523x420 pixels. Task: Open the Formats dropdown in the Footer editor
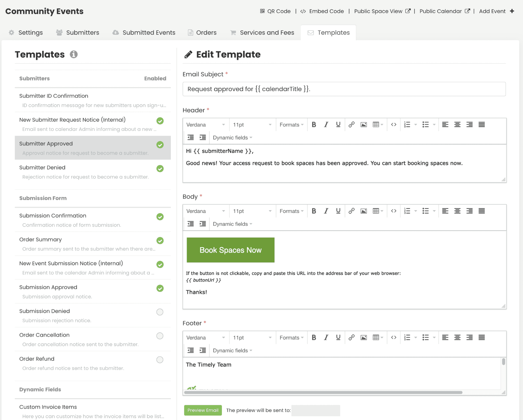coord(291,337)
